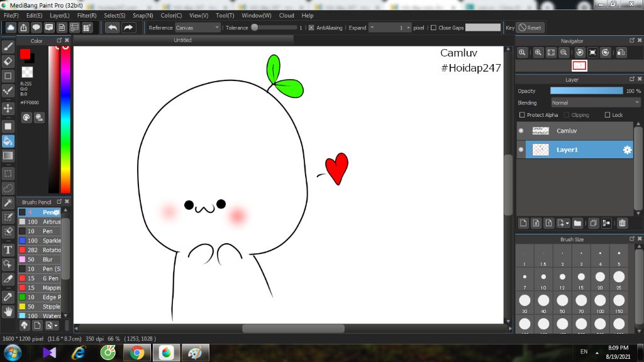Screen dimensions: 644x362
Task: Click the Reset button
Action: (530, 28)
